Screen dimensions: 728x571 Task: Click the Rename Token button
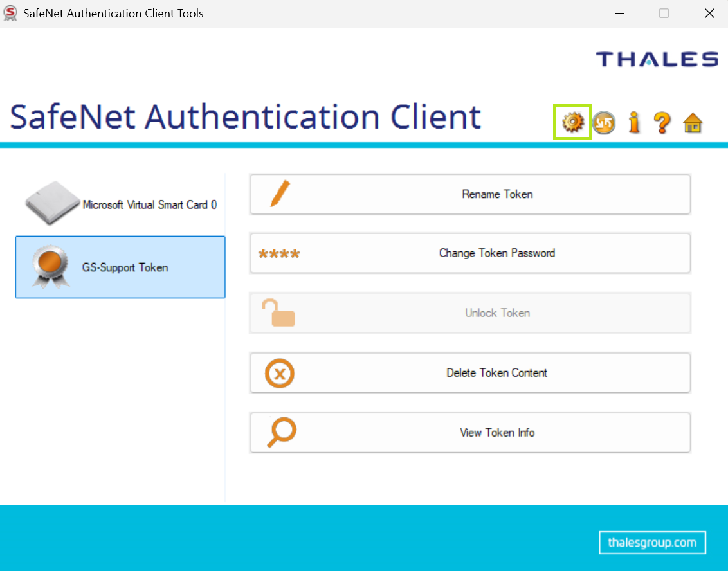tap(470, 194)
